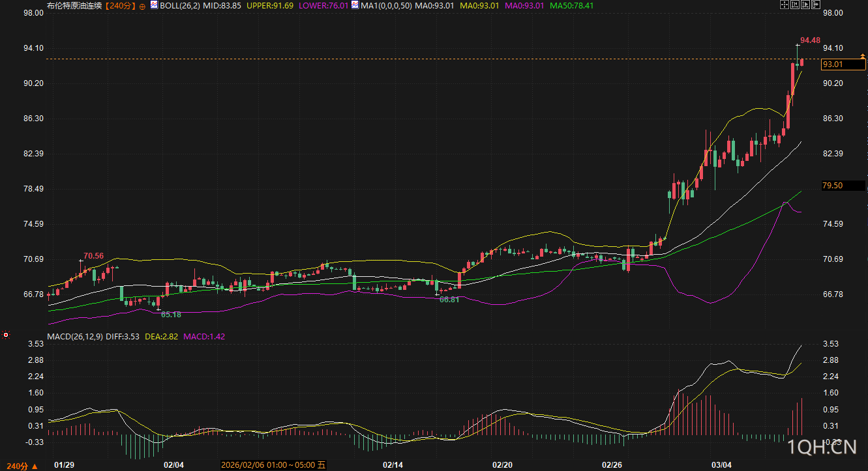The width and height of the screenshot is (868, 471).
Task: Click the red sun icon above MACD
Action: click(6, 335)
